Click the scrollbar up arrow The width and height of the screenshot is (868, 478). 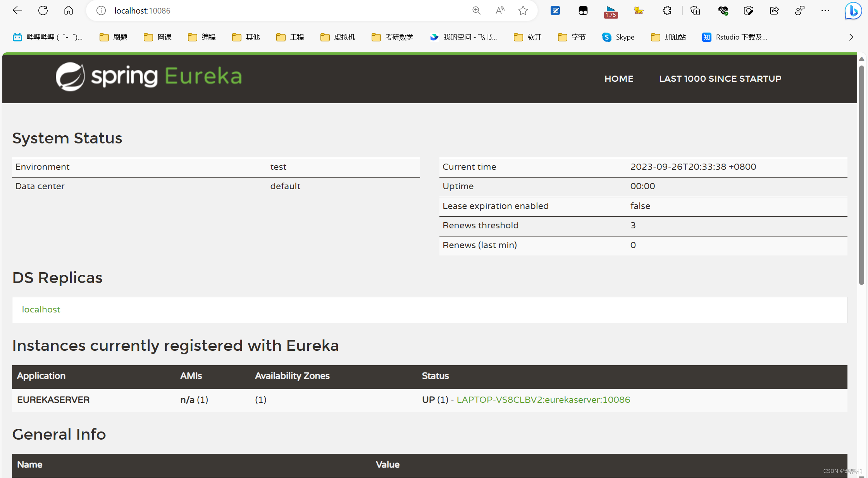pos(861,59)
